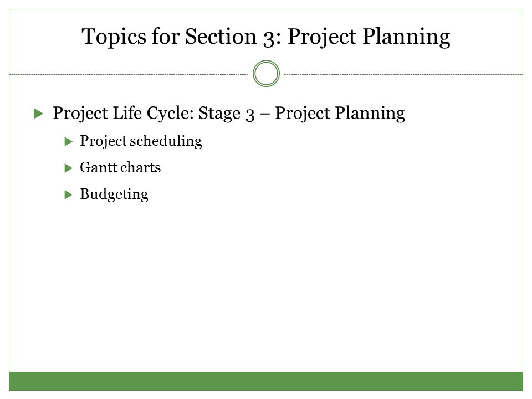Click the word "for" in the title
The image size is (532, 399).
coord(165,36)
